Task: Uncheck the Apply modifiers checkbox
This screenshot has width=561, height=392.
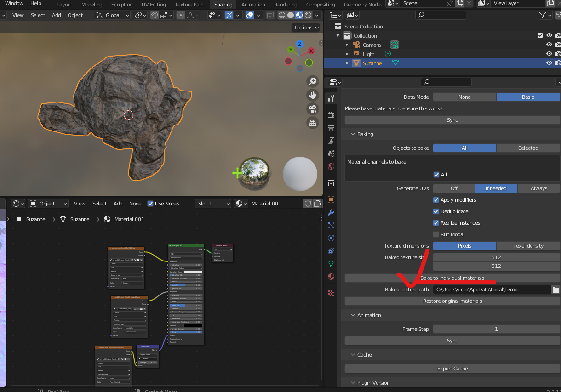Action: (436, 200)
